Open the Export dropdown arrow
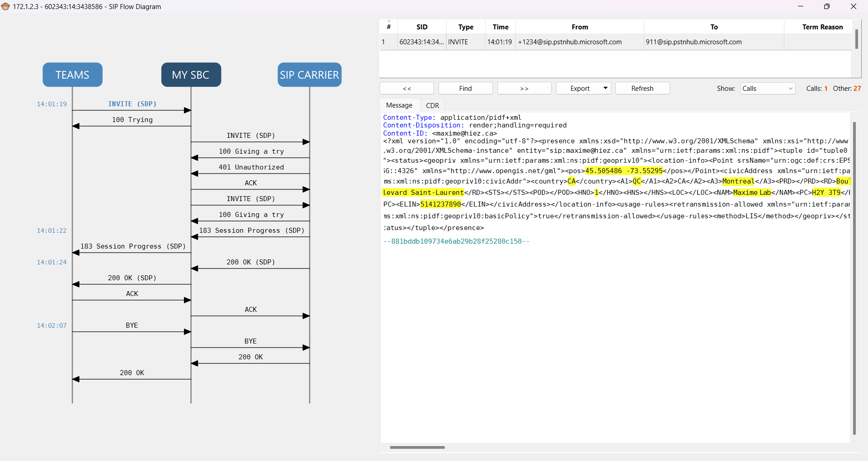 (605, 88)
